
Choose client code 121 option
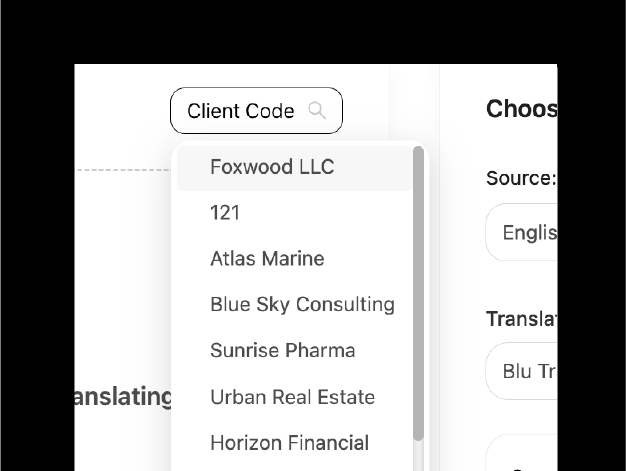click(225, 213)
